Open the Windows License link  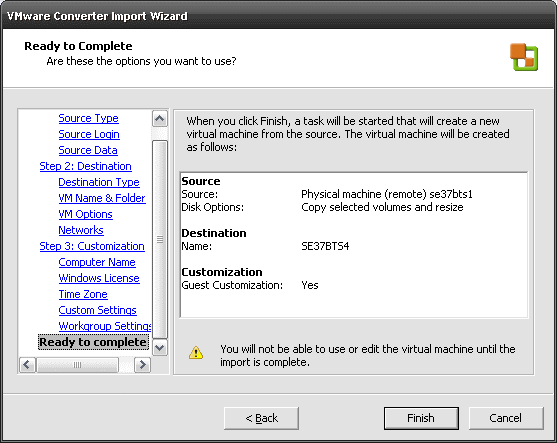point(99,278)
